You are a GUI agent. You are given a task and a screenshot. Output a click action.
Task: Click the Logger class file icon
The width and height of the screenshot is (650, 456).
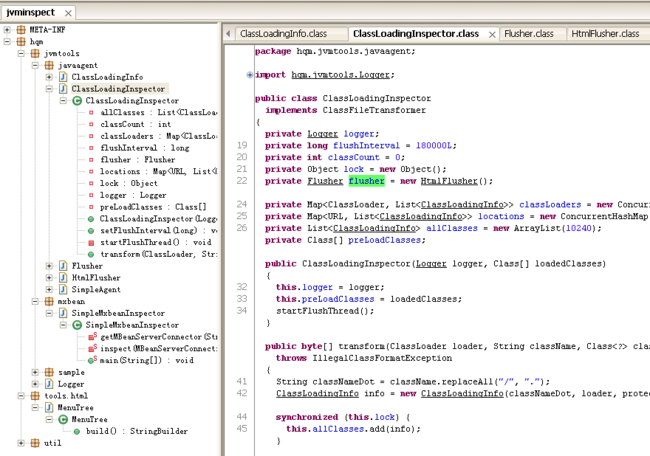[x=49, y=384]
